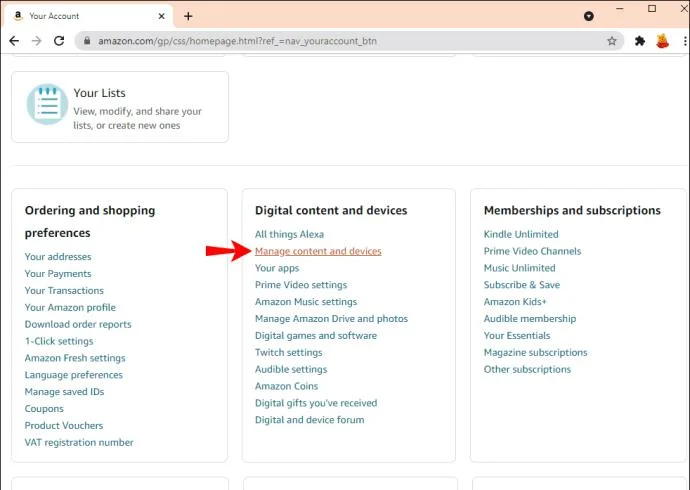
Task: Open Other subscriptions link
Action: [x=527, y=369]
